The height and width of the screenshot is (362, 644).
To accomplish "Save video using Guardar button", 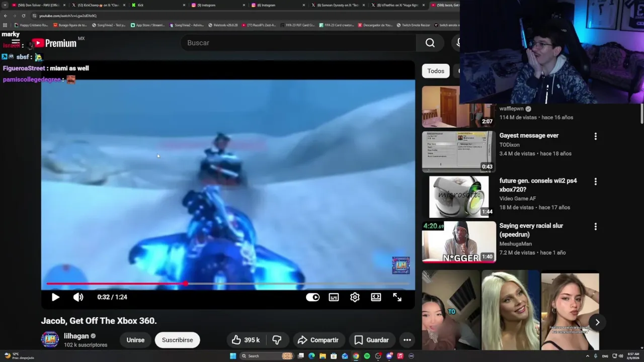I will click(x=371, y=340).
